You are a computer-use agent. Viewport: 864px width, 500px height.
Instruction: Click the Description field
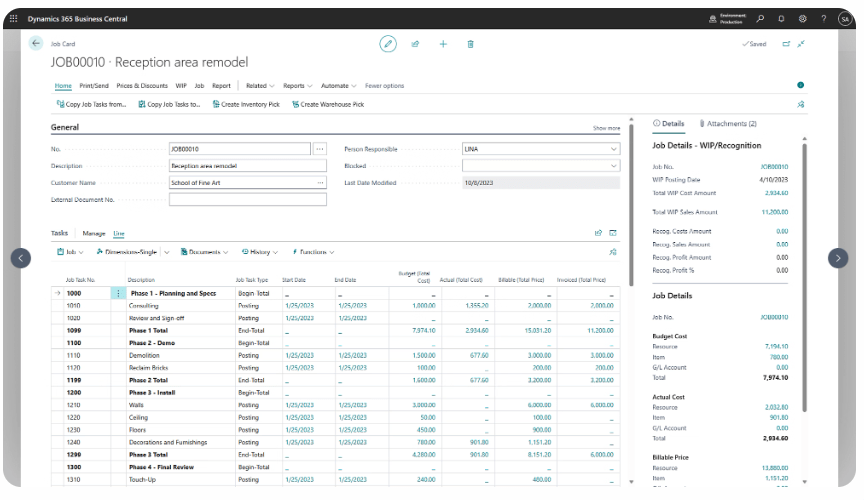tap(247, 165)
